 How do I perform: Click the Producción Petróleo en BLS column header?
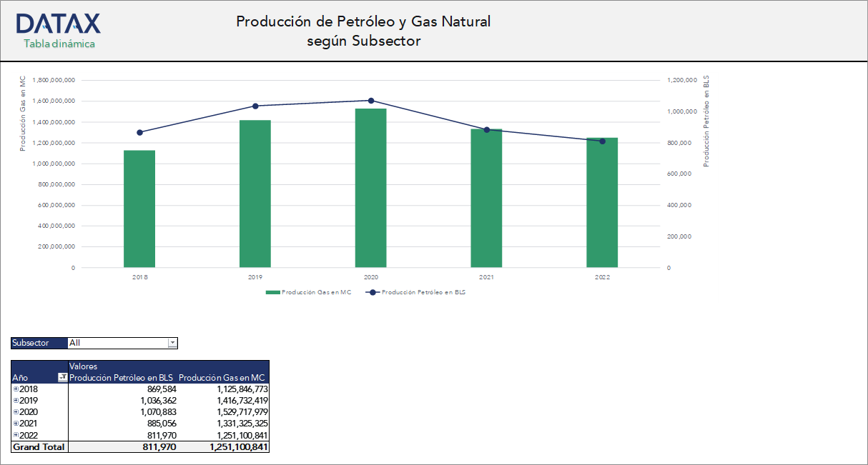click(120, 377)
